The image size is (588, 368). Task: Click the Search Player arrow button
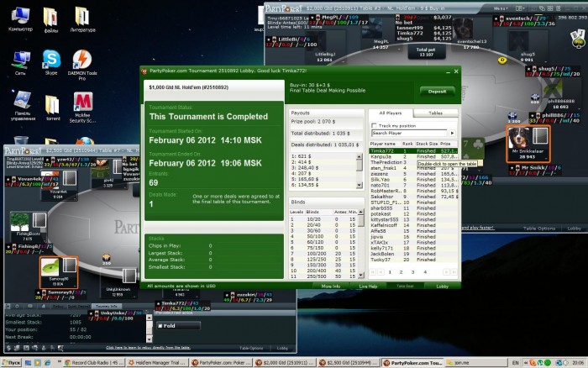point(452,134)
